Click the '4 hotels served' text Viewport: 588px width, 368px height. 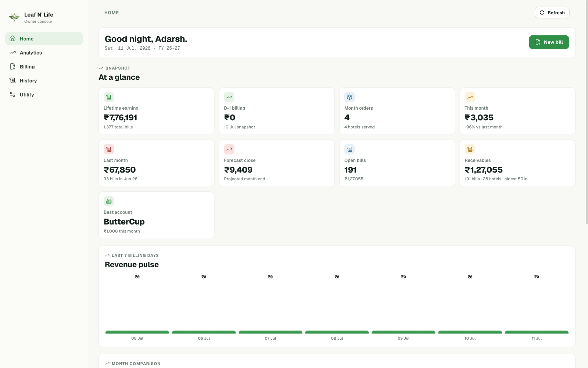click(x=359, y=127)
